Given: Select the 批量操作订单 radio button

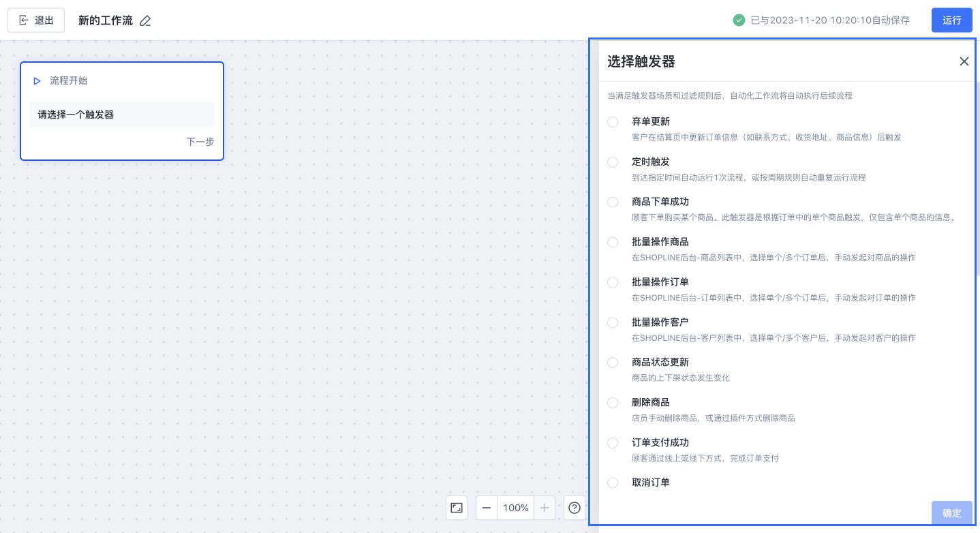Looking at the screenshot, I should (613, 283).
